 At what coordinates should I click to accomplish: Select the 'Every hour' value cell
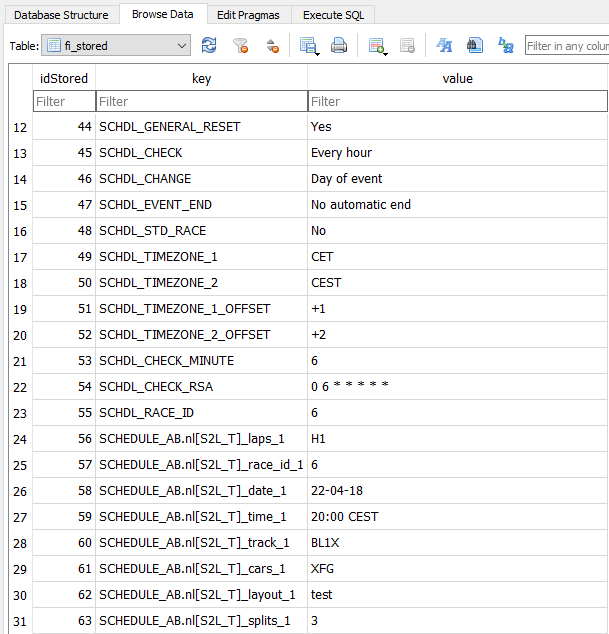457,153
